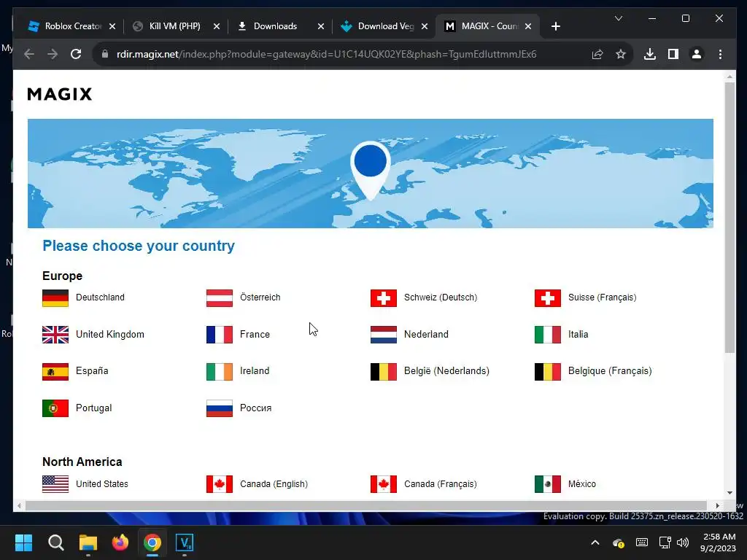Click the vertical page scrollbar thumb

(729, 217)
